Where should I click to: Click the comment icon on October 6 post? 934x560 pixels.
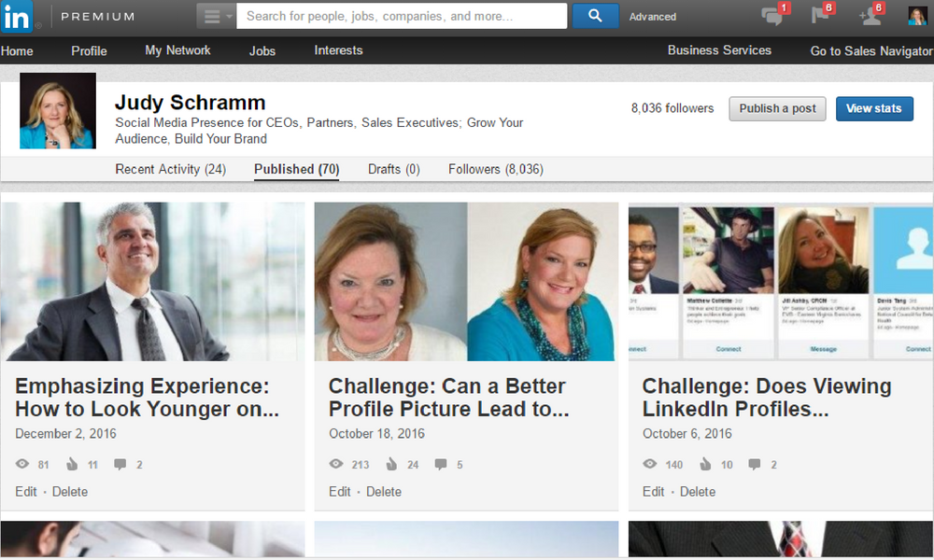pos(754,464)
